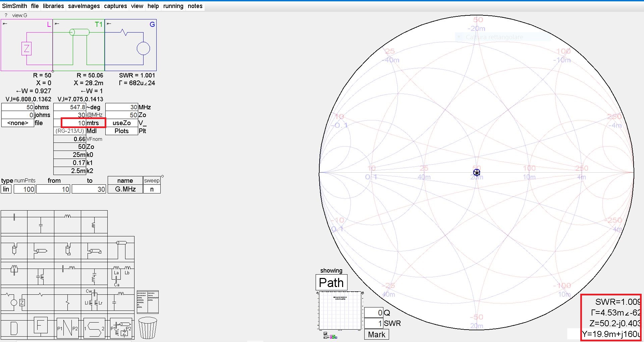Image resolution: width=644 pixels, height=342 pixels.
Task: Open the running menu
Action: [173, 6]
